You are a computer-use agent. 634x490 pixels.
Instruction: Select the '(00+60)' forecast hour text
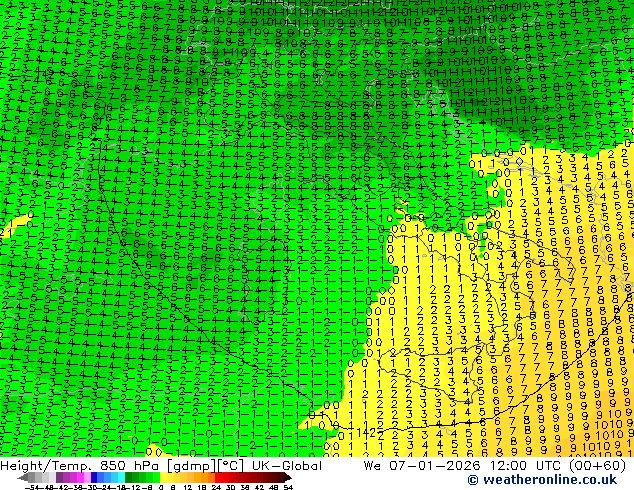[598, 466]
